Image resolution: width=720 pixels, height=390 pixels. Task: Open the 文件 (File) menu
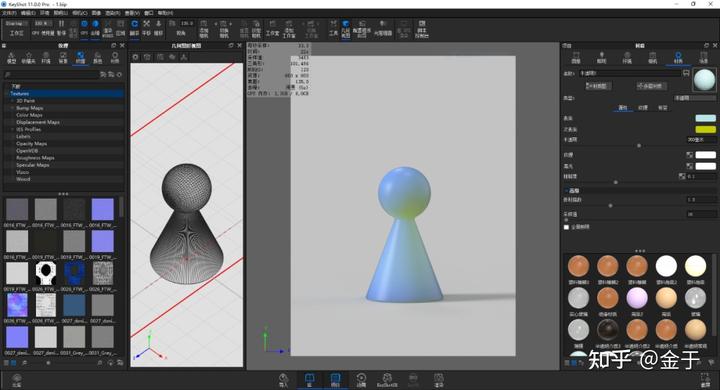coord(9,13)
